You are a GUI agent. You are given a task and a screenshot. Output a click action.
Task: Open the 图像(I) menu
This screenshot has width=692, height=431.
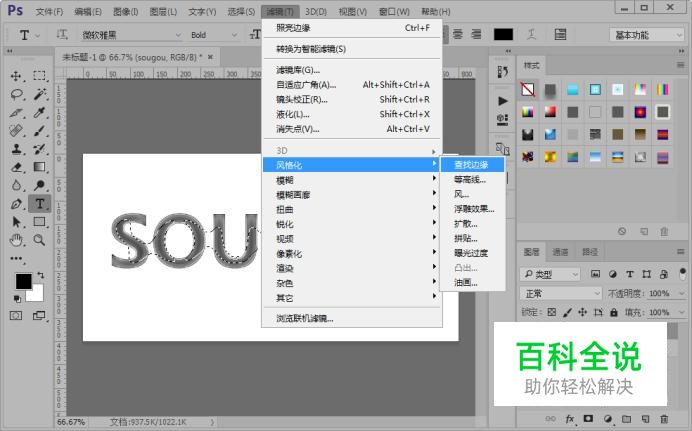point(125,11)
